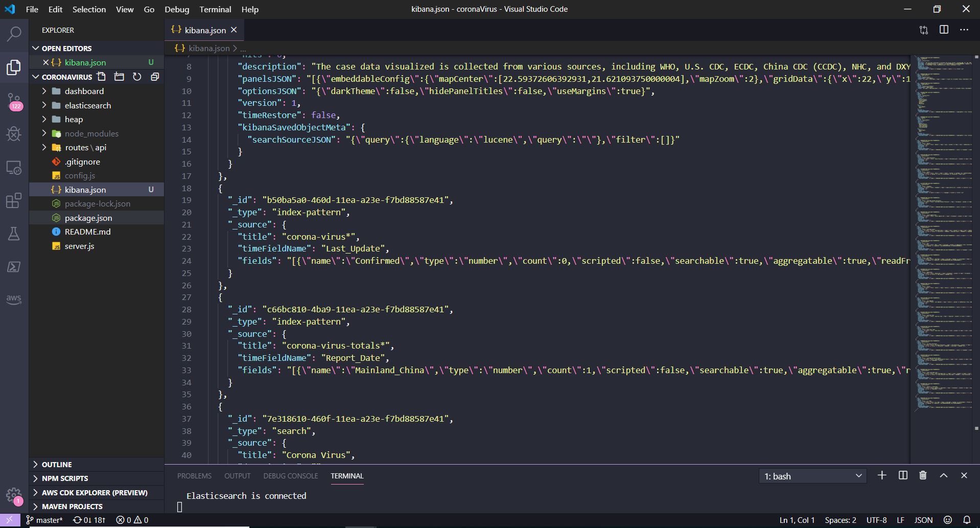Viewport: 980px width, 528px height.
Task: Click New File icon in CORONAVIRUS header
Action: pyautogui.click(x=102, y=77)
